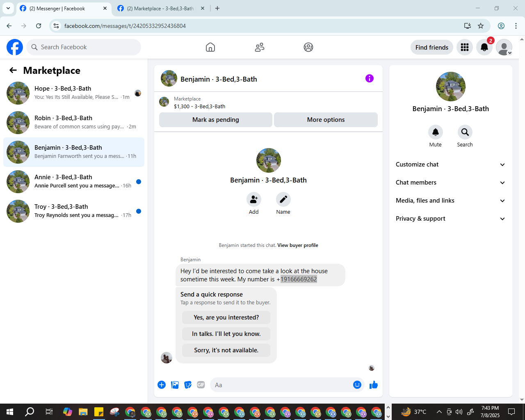Send a thumbs-up like
The height and width of the screenshot is (420, 525).
coord(374,385)
